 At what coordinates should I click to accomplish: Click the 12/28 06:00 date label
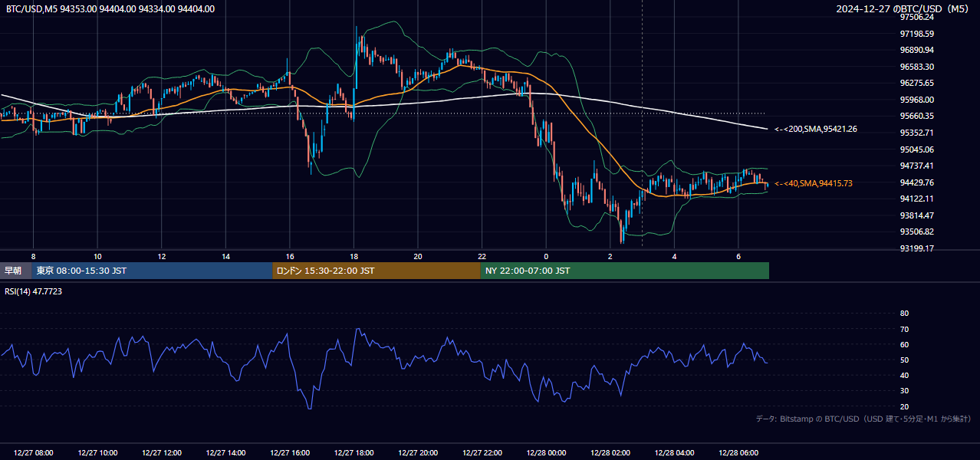coord(738,453)
